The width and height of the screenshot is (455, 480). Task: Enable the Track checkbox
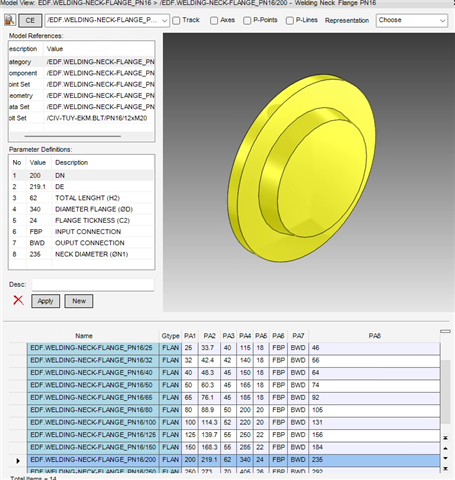(176, 21)
